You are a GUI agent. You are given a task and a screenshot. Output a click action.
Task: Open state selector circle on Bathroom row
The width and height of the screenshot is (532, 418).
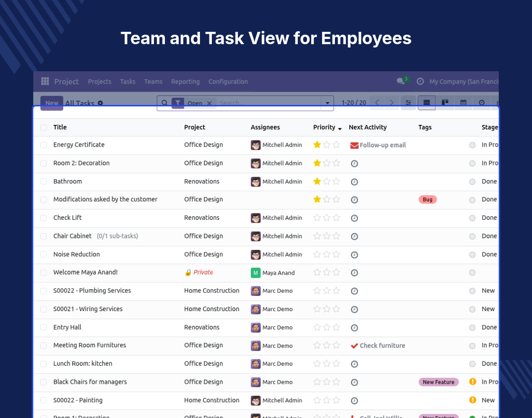(x=472, y=182)
